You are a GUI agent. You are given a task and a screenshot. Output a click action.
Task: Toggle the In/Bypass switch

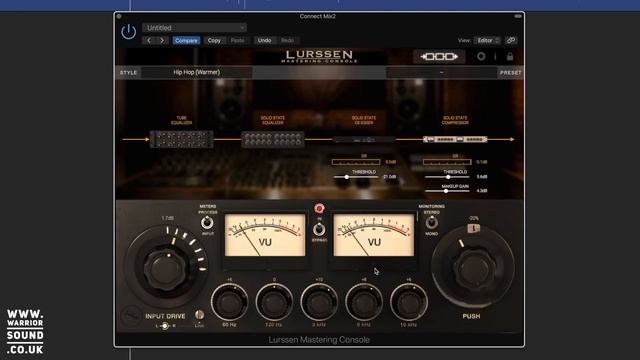pyautogui.click(x=319, y=230)
